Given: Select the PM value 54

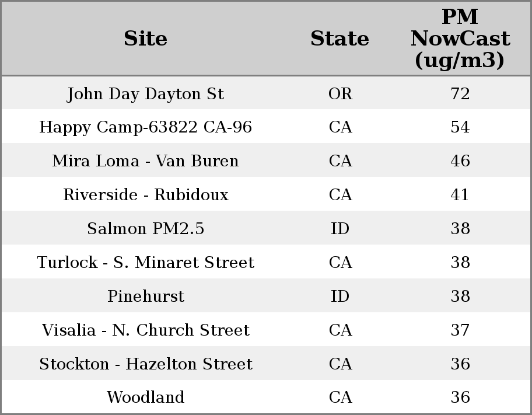Looking at the screenshot, I should [x=460, y=127].
